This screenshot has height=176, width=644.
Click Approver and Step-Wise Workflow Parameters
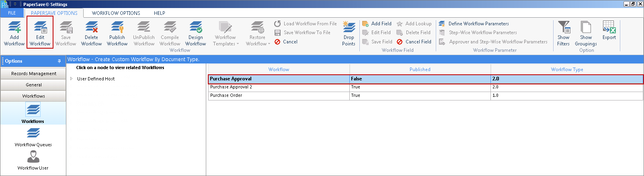[493, 42]
